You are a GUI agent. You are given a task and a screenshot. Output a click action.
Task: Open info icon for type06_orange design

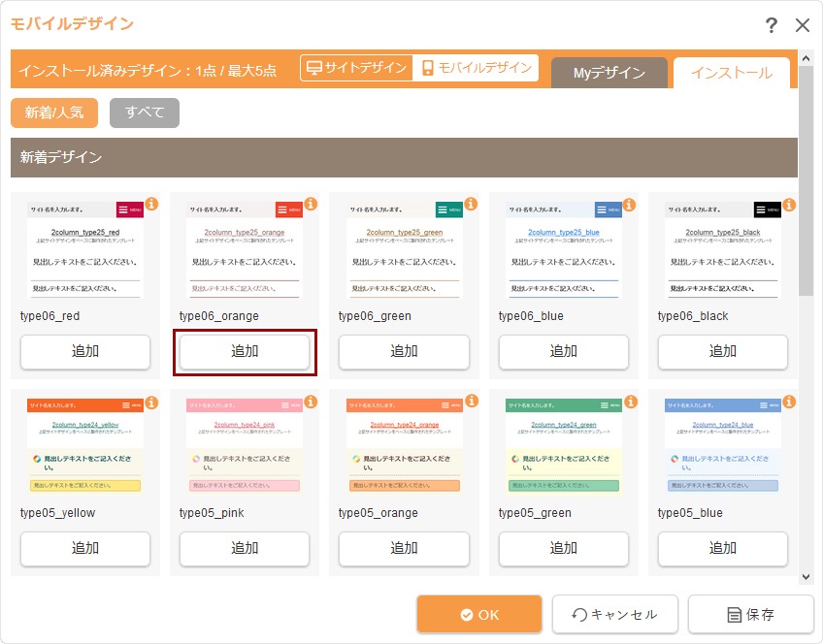coord(311,205)
